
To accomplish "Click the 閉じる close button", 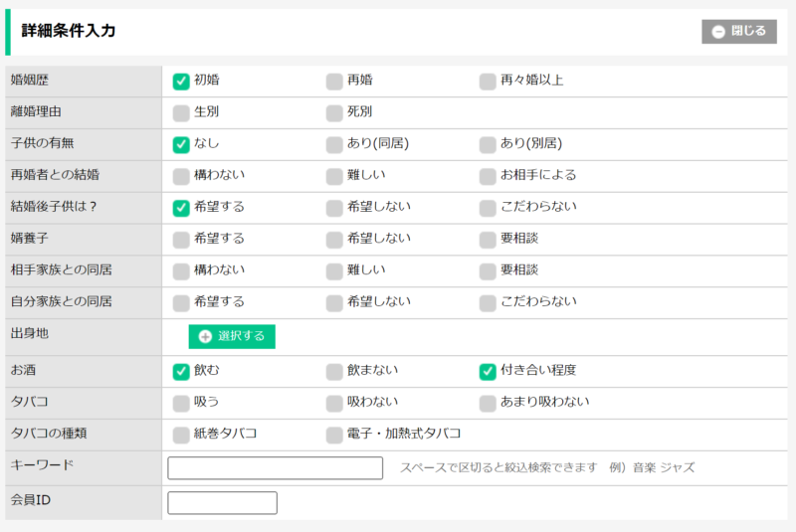I will (738, 32).
